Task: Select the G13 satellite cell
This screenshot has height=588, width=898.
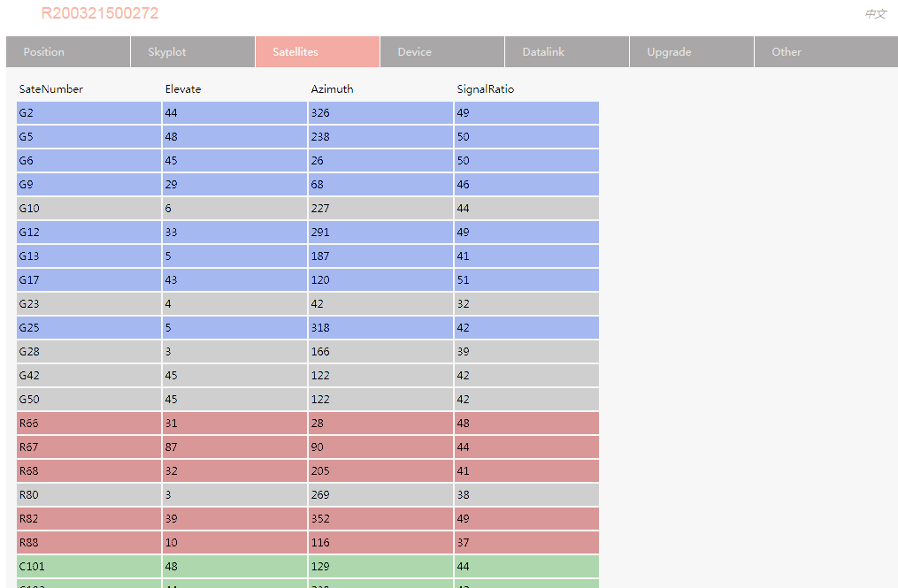Action: pos(88,256)
